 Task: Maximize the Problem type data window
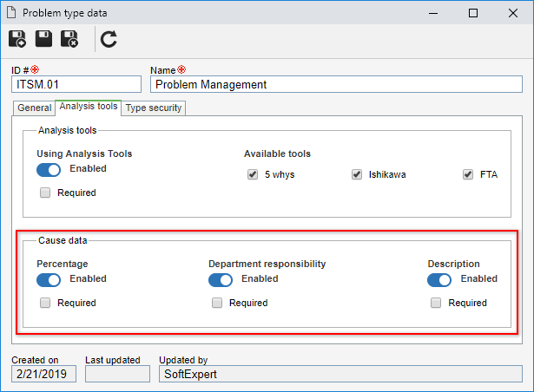pyautogui.click(x=473, y=13)
